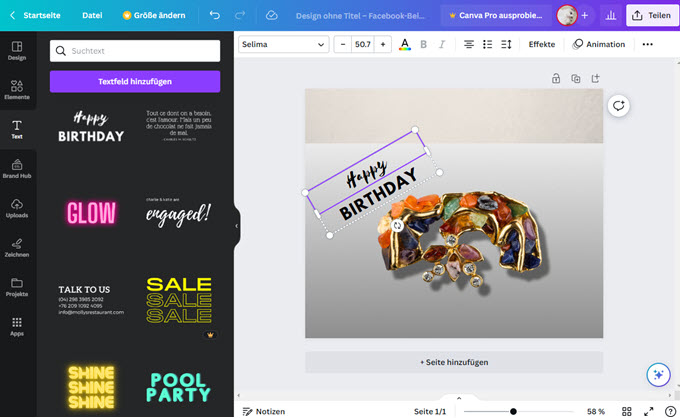Select the TALK TO US template
The height and width of the screenshot is (418, 680).
point(91,299)
